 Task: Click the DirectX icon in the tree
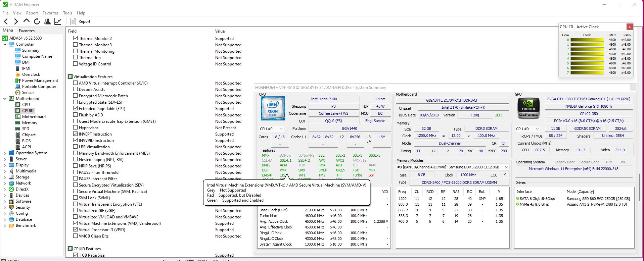[11, 189]
